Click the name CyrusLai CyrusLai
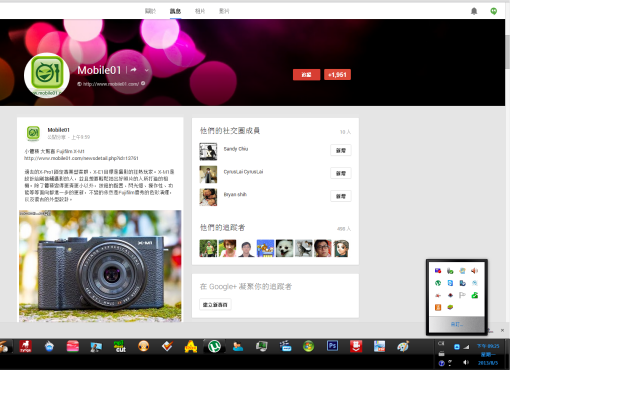The image size is (640, 400). 243,172
